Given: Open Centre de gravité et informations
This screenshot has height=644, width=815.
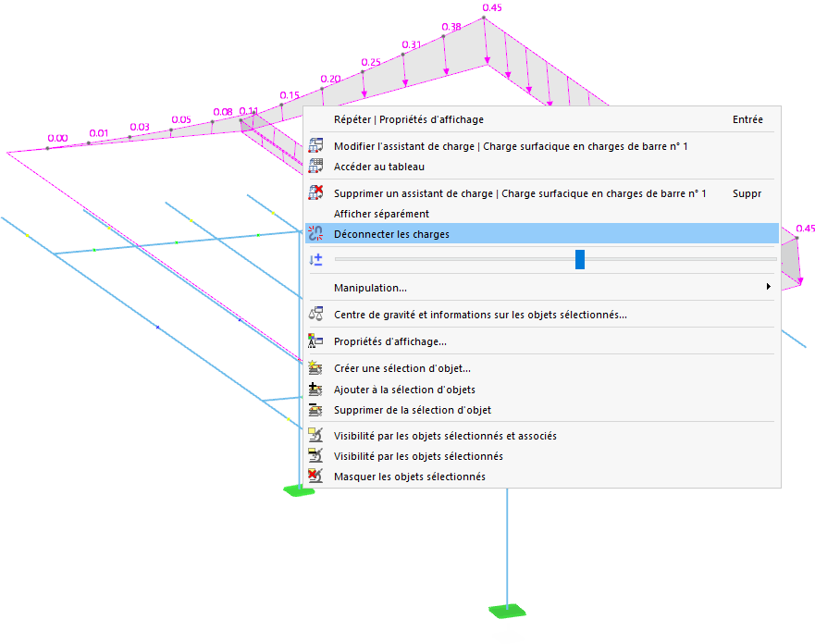Looking at the screenshot, I should 542,315.
